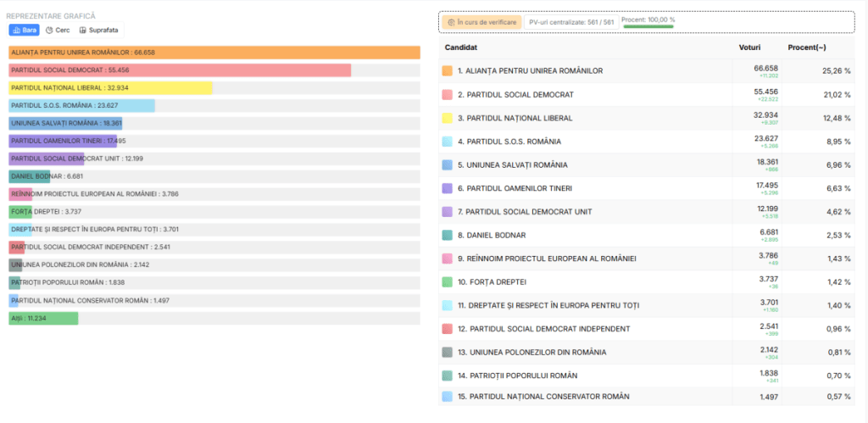Click table row 3. PARTIDUL NAȚIONAL LIBERAL
The height and width of the screenshot is (423, 868).
647,118
